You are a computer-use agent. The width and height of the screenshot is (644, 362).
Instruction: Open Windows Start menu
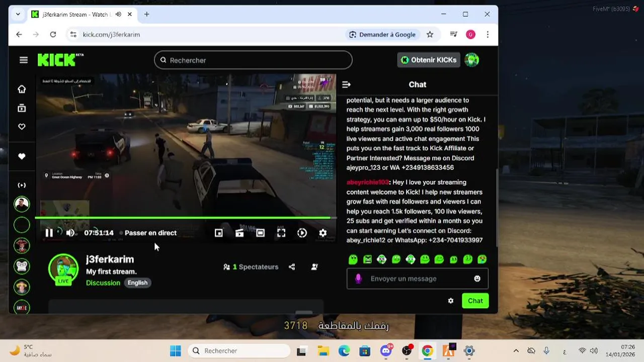click(x=175, y=350)
